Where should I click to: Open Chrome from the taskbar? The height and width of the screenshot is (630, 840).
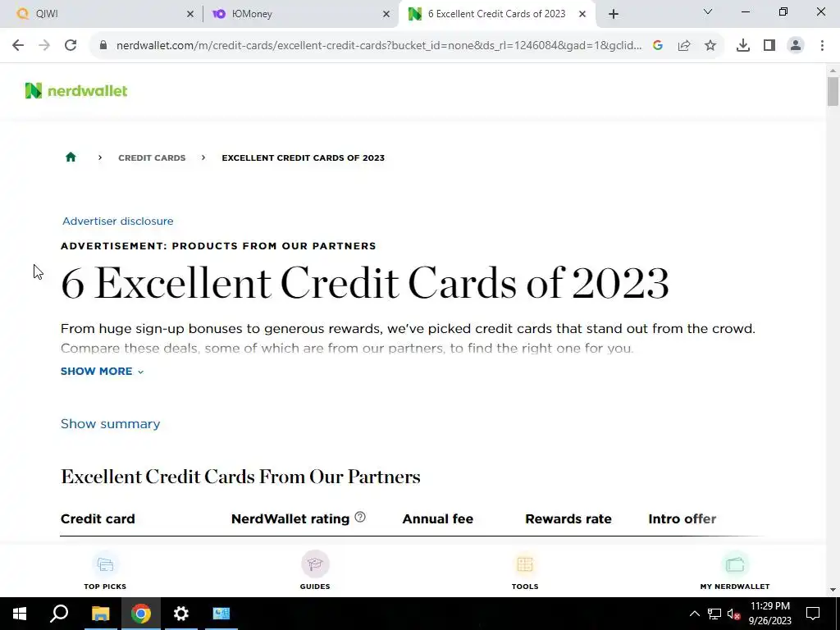point(141,614)
